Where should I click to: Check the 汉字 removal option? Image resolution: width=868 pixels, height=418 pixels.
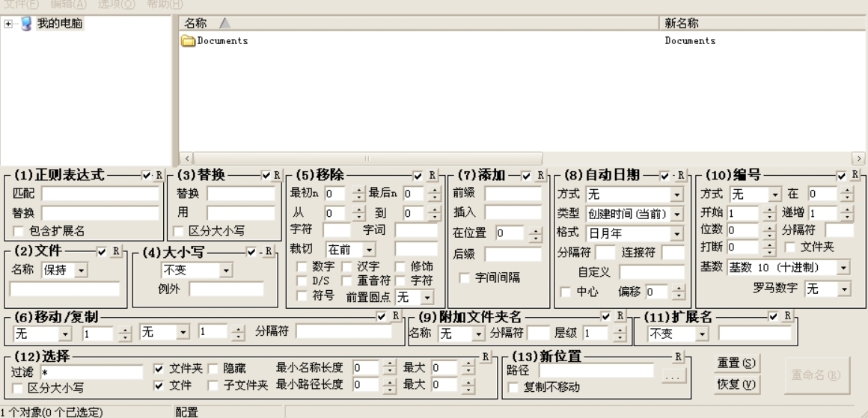346,267
